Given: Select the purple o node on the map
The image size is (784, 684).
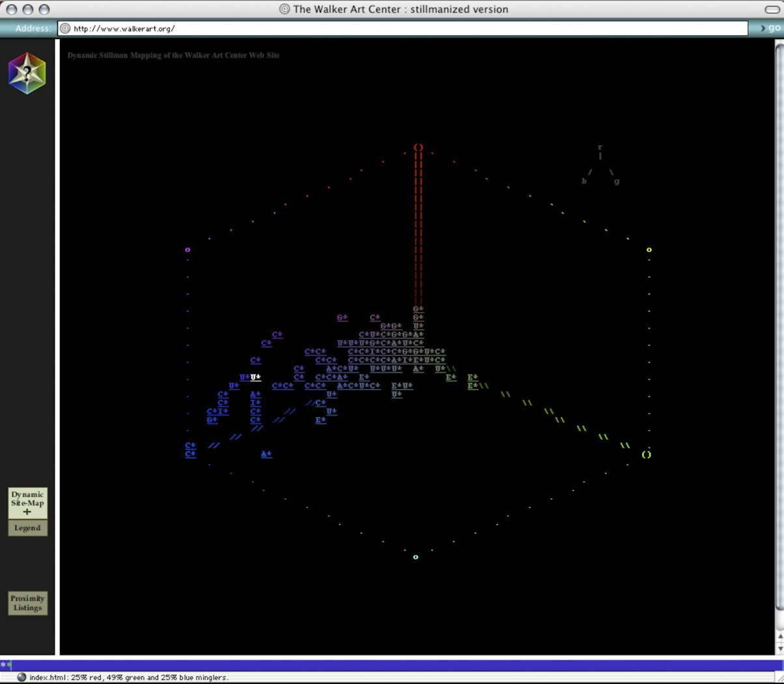Looking at the screenshot, I should click(x=188, y=249).
